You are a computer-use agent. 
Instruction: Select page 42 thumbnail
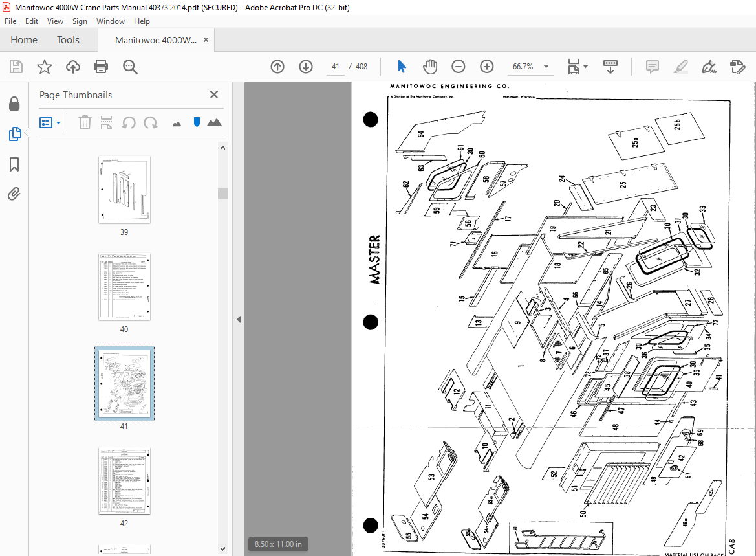coord(124,481)
